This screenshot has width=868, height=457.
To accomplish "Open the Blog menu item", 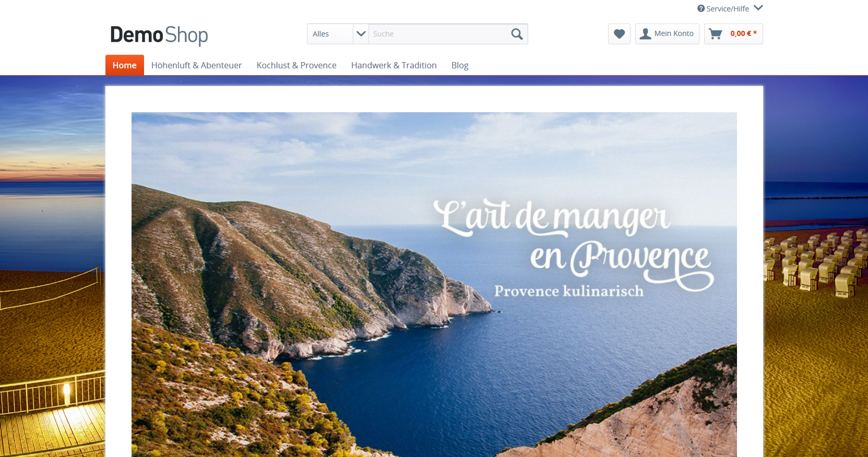I will coord(460,65).
